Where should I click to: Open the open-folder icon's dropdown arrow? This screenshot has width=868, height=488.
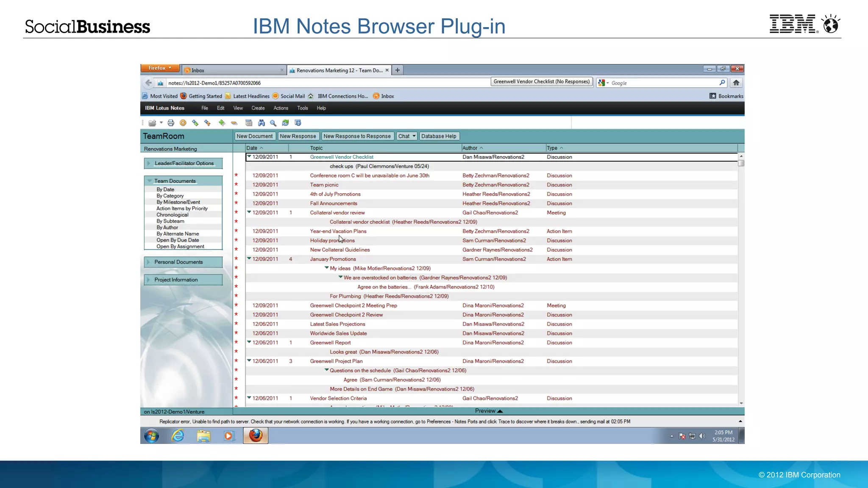(x=161, y=123)
